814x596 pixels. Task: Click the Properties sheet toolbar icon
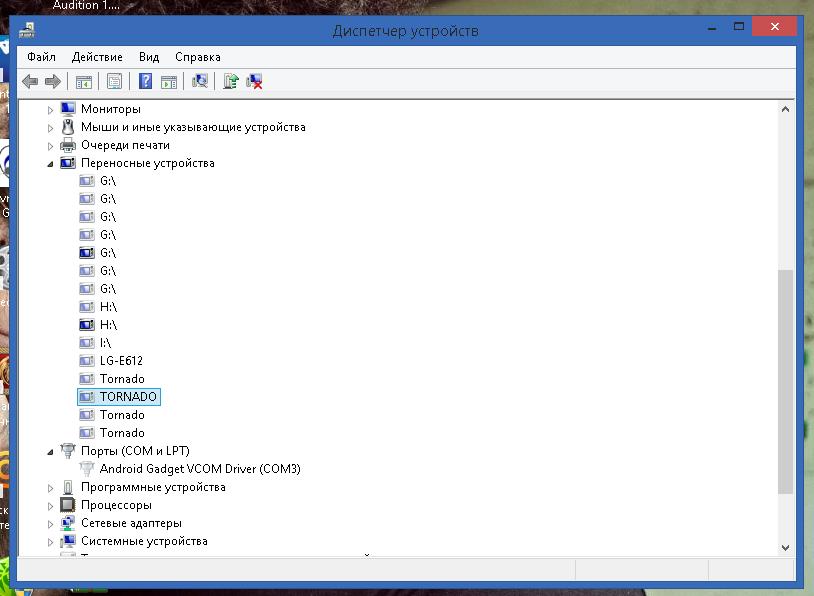coord(114,82)
